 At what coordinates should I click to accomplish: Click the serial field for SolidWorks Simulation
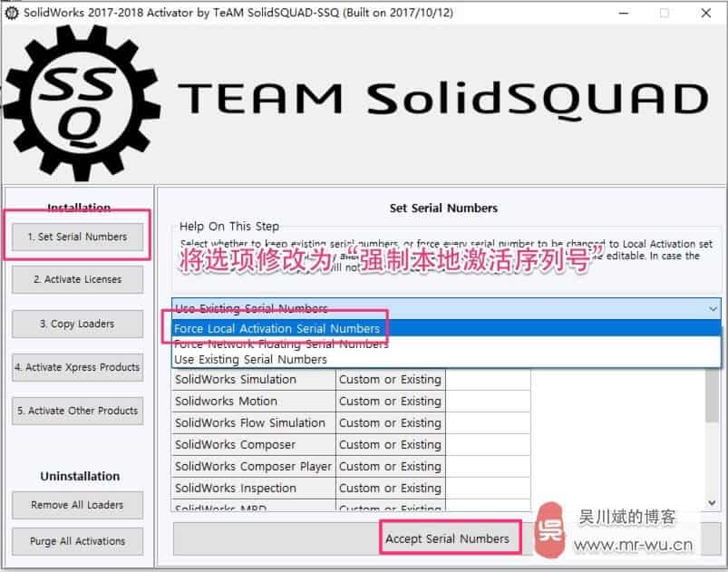[x=488, y=380]
